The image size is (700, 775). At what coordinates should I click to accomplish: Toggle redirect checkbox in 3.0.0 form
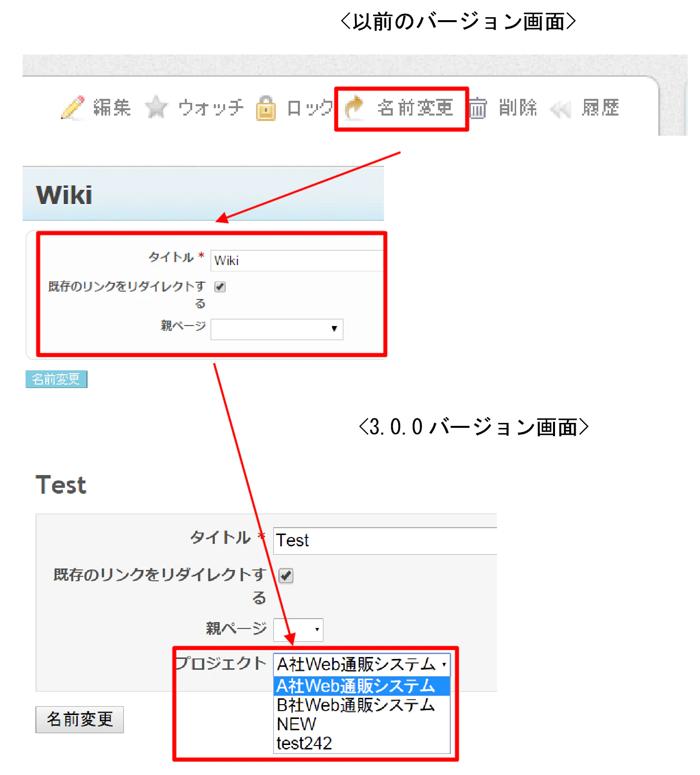point(286,575)
